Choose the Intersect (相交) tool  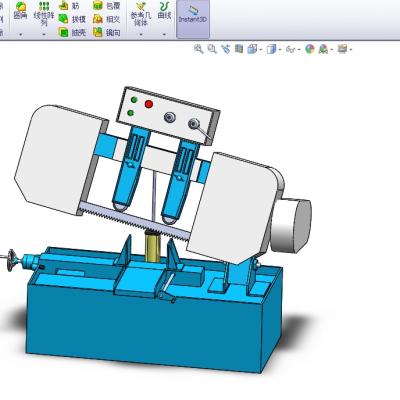(x=107, y=19)
